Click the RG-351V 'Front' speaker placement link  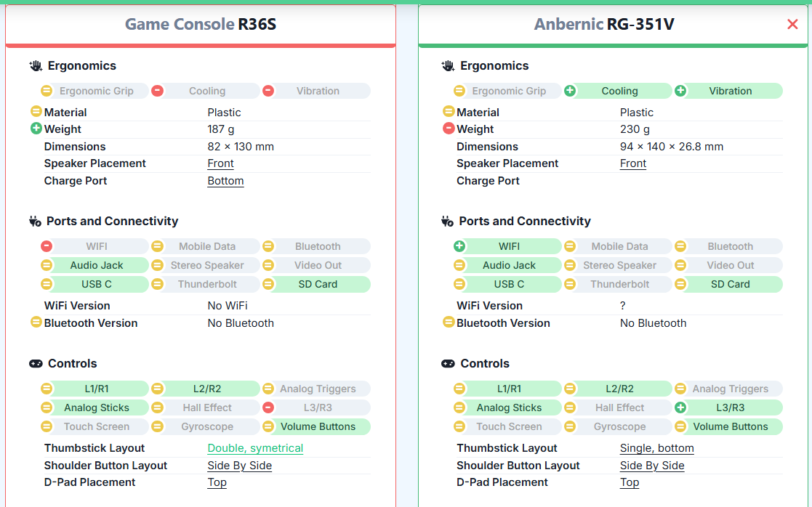pos(632,163)
